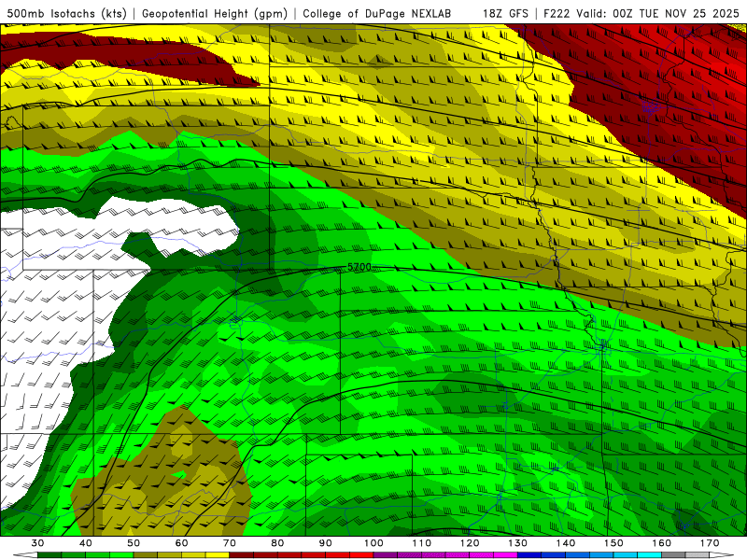Select the bright yellow swatch left of 70
The image size is (747, 560).
[218, 555]
